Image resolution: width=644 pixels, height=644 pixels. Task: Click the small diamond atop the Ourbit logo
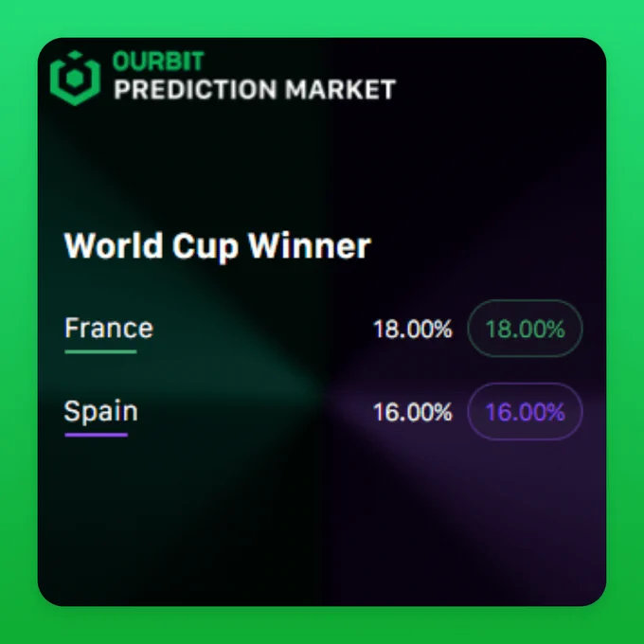point(76,55)
